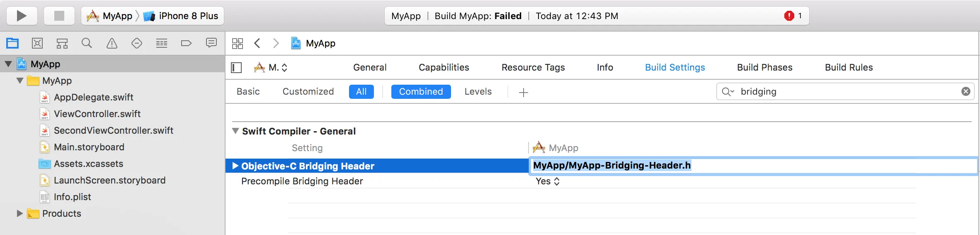
Task: Change Precompile Bridging Header Yes dropdown
Action: point(547,181)
